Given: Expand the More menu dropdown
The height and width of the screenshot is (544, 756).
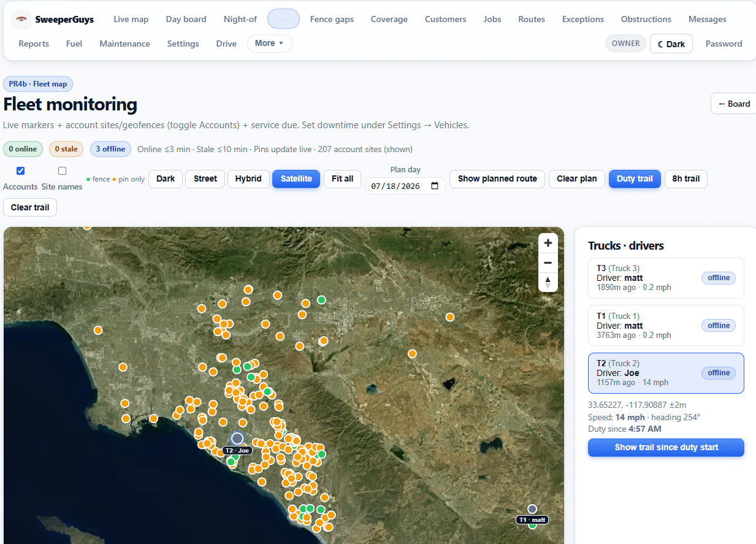Looking at the screenshot, I should pos(270,44).
